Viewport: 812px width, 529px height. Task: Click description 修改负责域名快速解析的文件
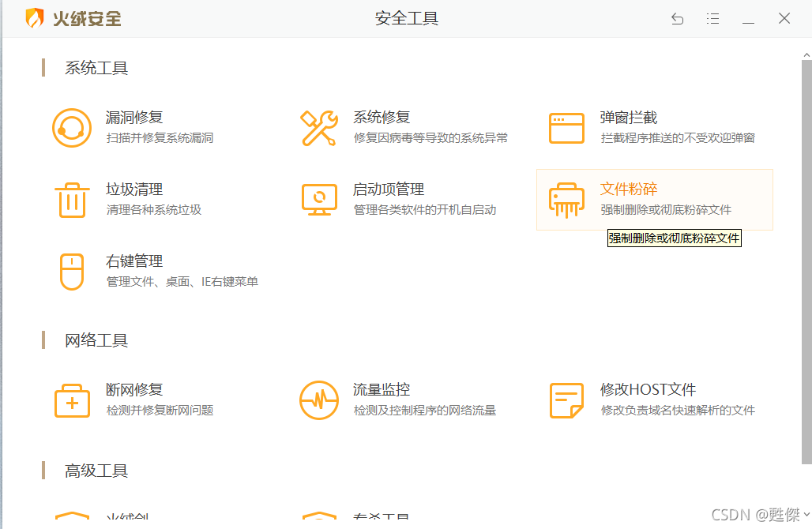pos(678,411)
